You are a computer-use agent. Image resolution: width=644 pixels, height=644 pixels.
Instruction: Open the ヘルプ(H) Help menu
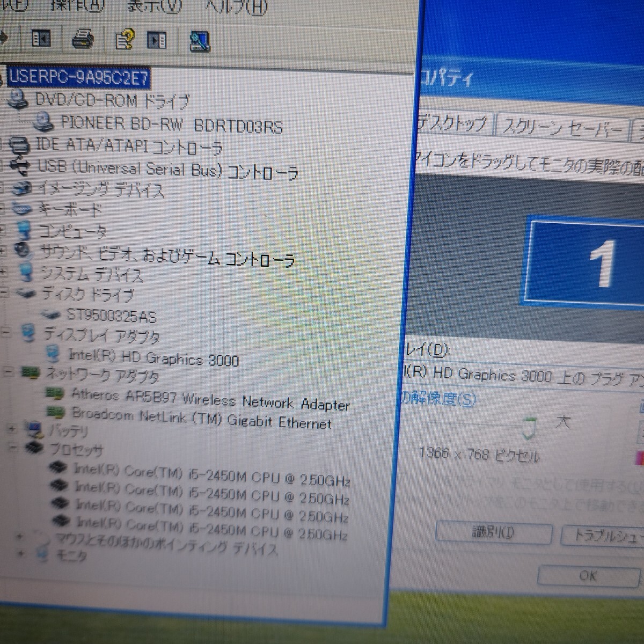point(236,7)
